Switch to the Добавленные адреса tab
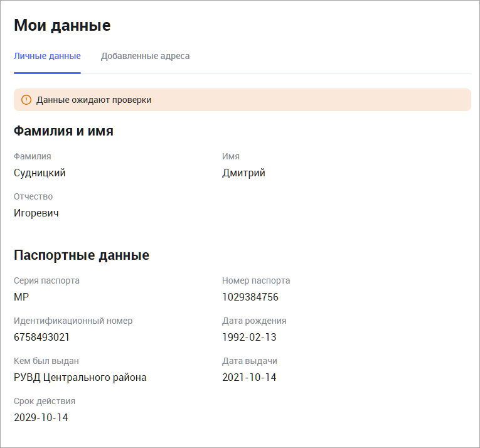This screenshot has height=448, width=480. (145, 56)
